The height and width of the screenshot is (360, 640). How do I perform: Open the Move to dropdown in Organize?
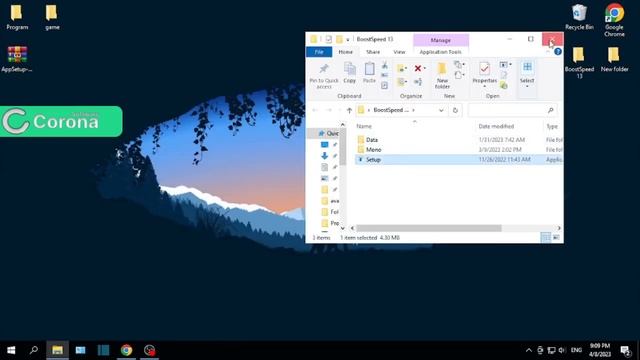(402, 68)
